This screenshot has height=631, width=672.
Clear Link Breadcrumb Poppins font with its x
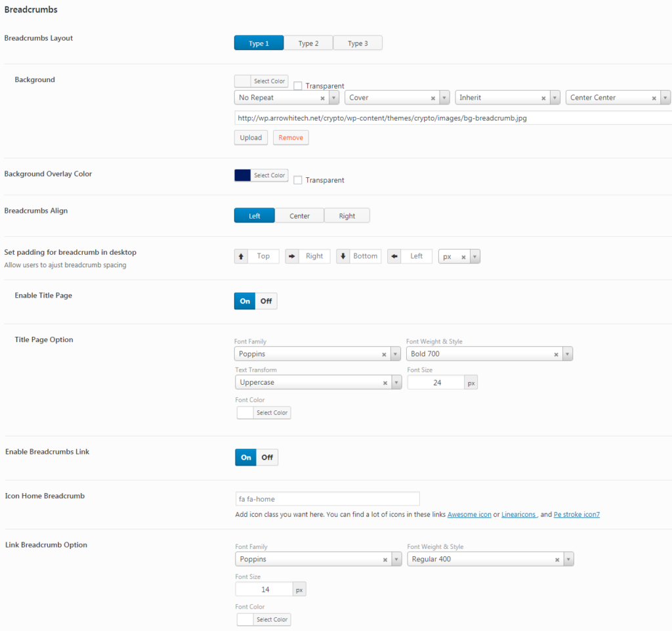pyautogui.click(x=385, y=560)
